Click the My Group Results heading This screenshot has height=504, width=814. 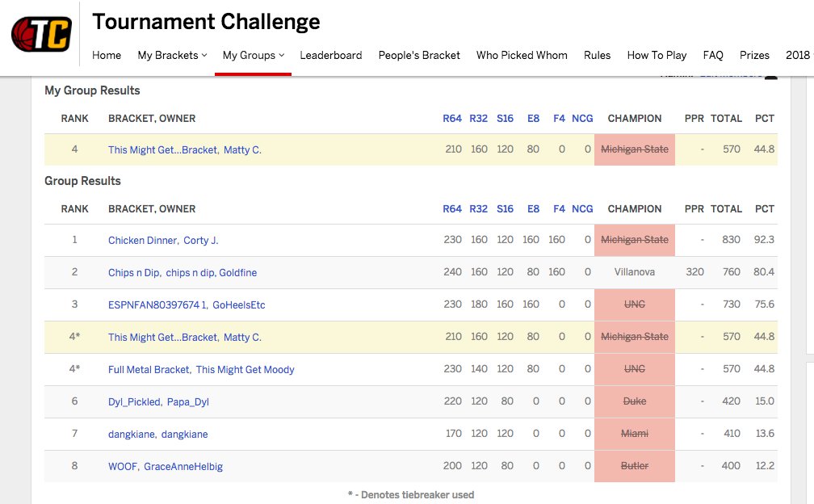click(92, 90)
